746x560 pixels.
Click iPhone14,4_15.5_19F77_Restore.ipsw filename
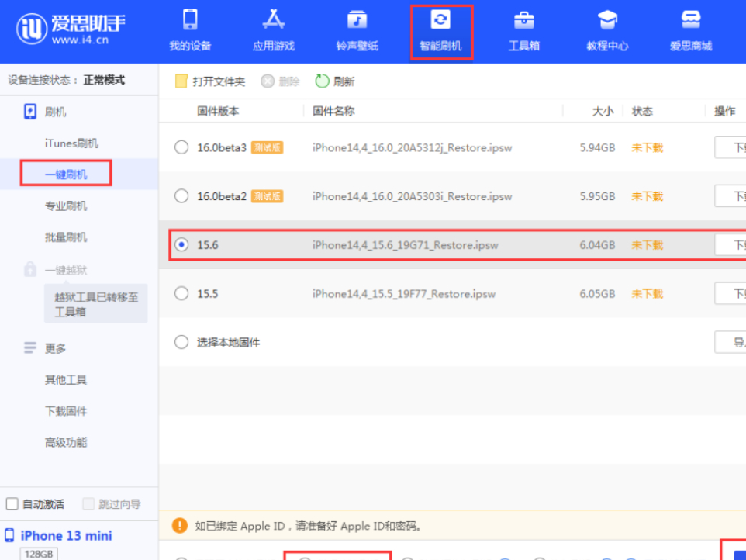(x=404, y=293)
